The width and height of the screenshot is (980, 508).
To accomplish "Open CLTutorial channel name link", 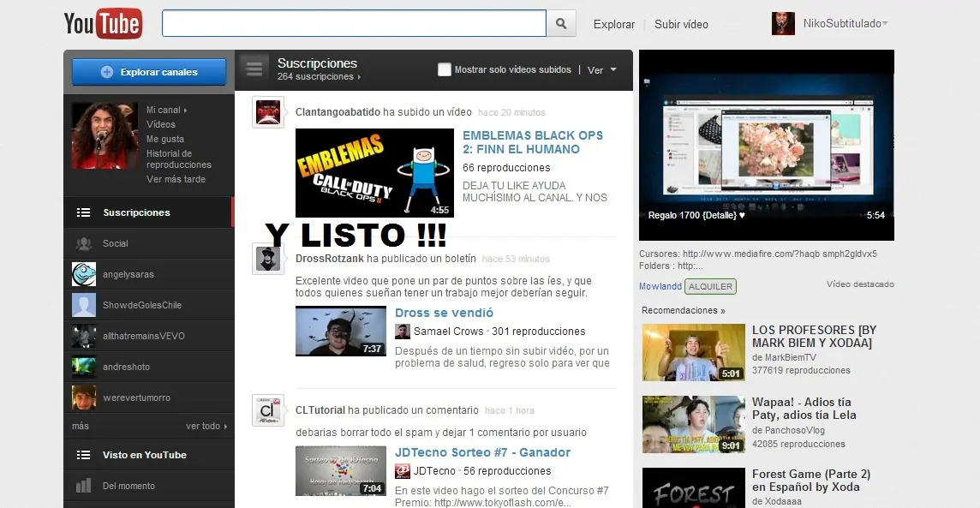I will click(320, 410).
